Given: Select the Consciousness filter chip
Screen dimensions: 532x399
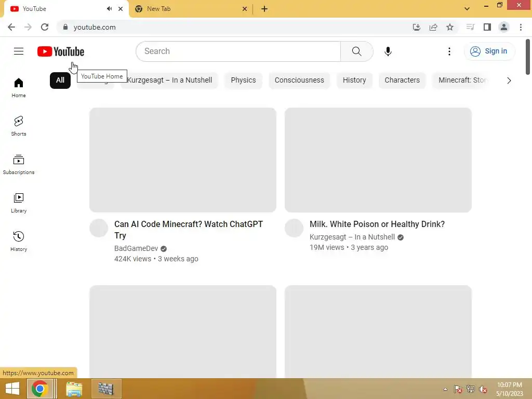Looking at the screenshot, I should coord(299,81).
